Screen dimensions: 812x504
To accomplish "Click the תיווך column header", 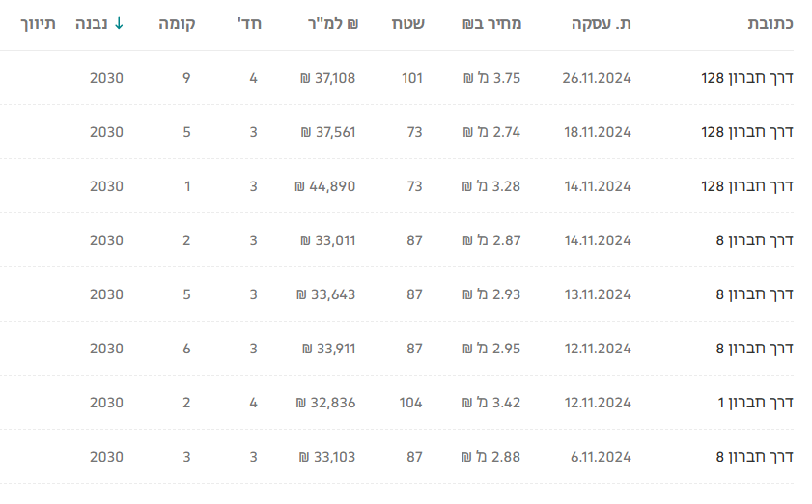I will (38, 23).
